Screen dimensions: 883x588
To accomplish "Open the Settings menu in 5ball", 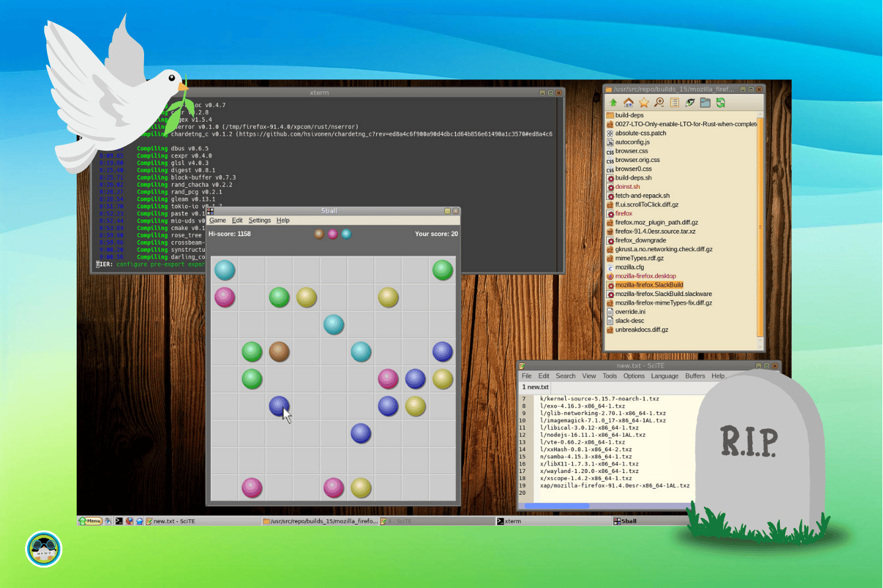I will [260, 220].
